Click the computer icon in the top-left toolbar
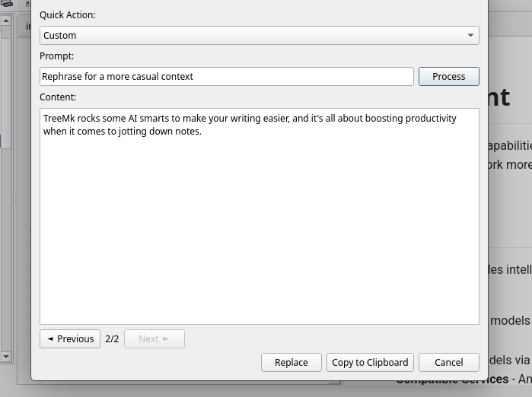 [7, 4]
